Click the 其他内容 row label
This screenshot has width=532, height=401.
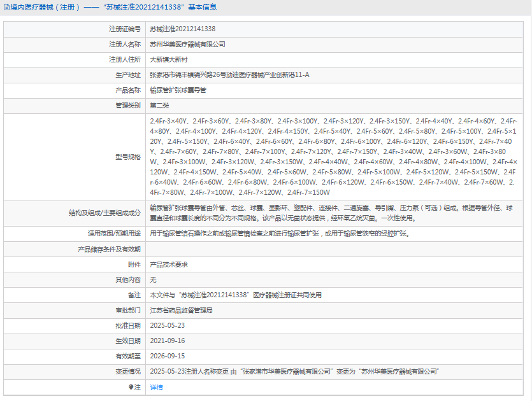pos(128,280)
